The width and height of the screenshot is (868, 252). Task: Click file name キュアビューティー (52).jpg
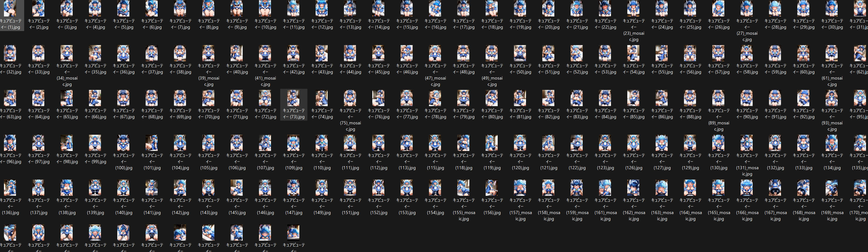click(577, 69)
